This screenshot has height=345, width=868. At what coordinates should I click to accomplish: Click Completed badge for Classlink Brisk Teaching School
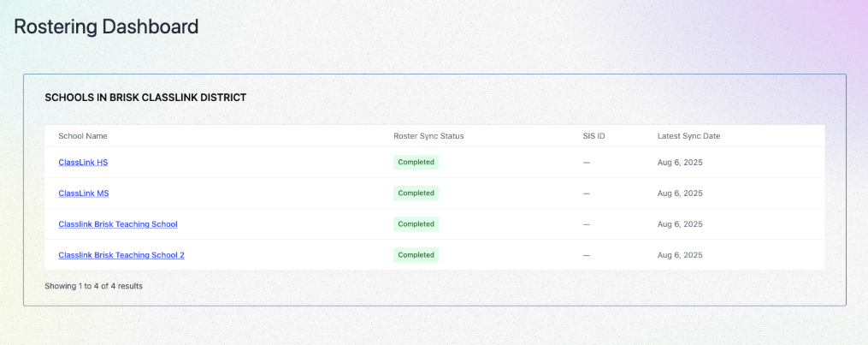[x=416, y=223]
